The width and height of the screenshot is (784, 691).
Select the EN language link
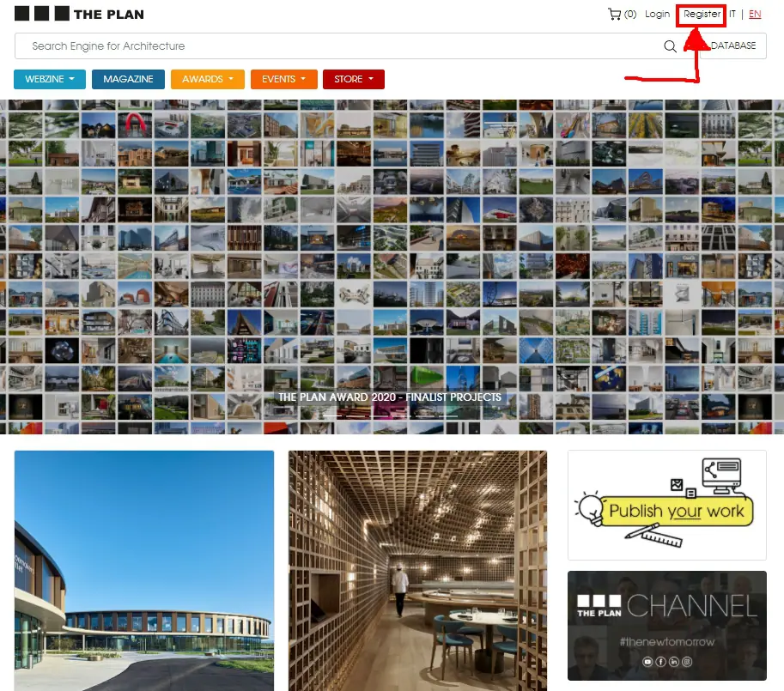[755, 14]
